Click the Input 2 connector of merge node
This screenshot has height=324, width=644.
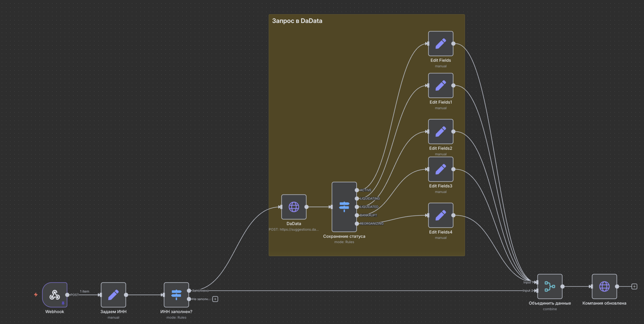click(x=536, y=291)
